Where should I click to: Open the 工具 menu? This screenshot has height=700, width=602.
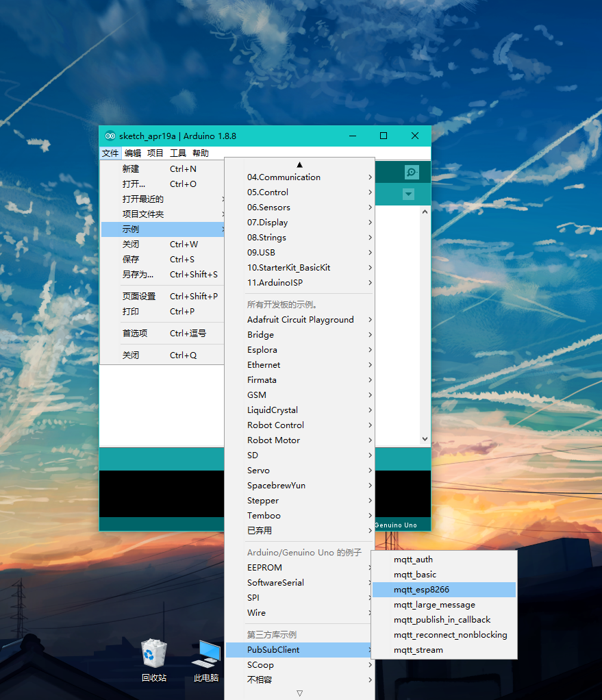177,153
